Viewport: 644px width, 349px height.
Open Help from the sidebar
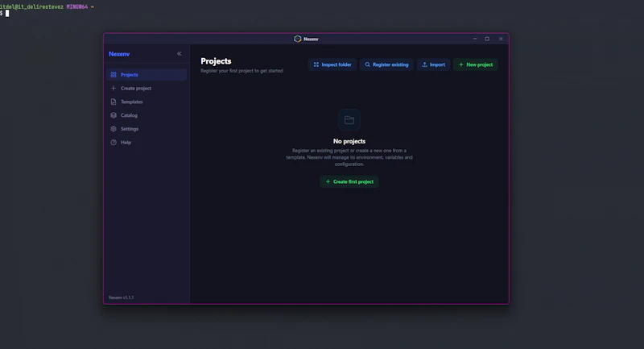pyautogui.click(x=147, y=143)
